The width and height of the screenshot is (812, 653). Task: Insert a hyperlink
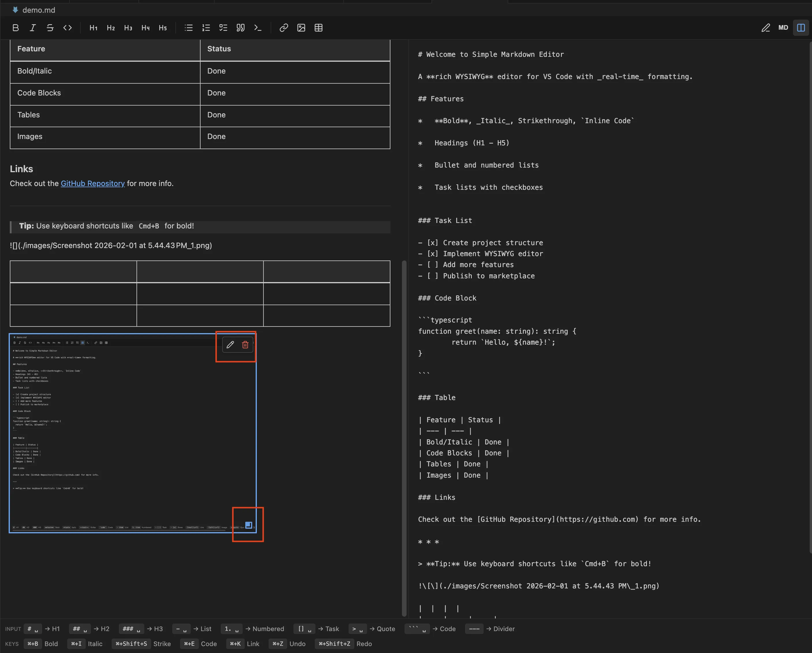pyautogui.click(x=284, y=27)
